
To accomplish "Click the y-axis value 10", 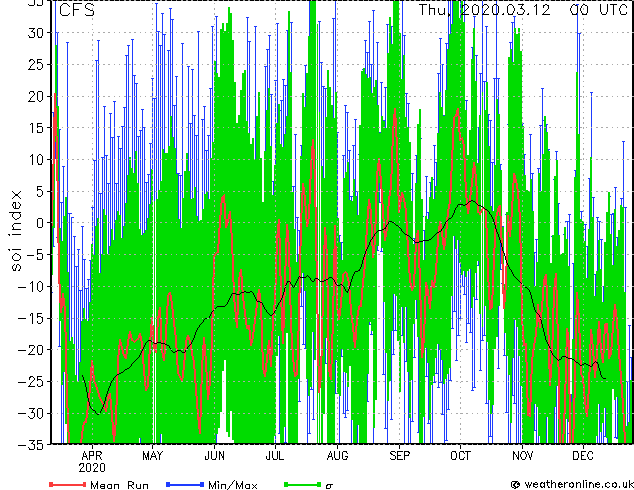I will [x=36, y=160].
